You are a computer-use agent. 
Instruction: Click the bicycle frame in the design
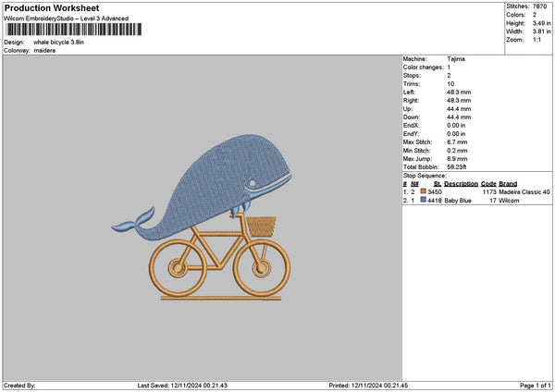pos(216,251)
